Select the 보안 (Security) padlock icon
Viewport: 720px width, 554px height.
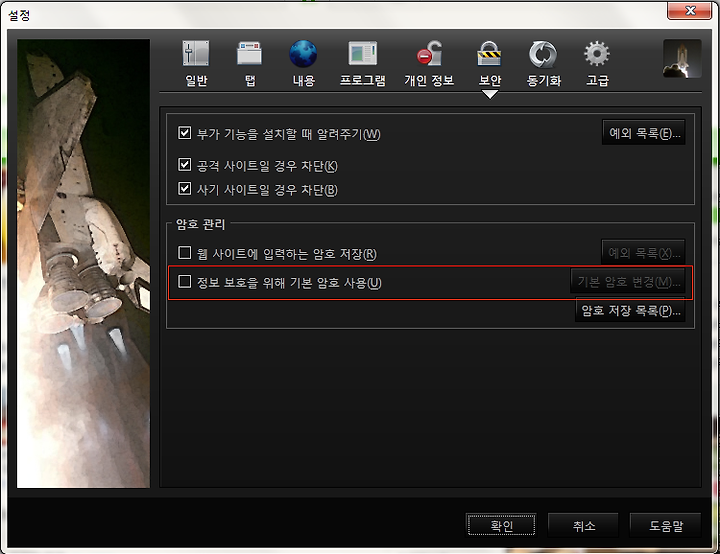click(489, 63)
